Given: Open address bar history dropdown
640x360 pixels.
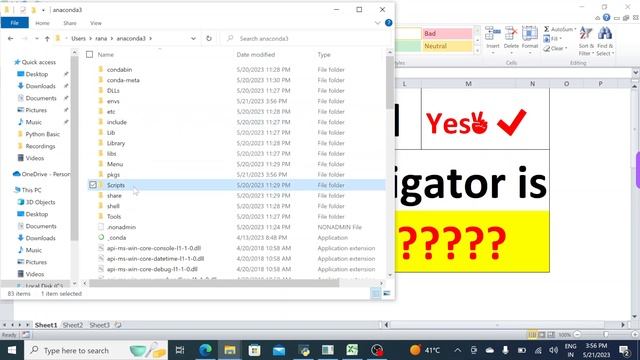Looking at the screenshot, I should pyautogui.click(x=193, y=38).
